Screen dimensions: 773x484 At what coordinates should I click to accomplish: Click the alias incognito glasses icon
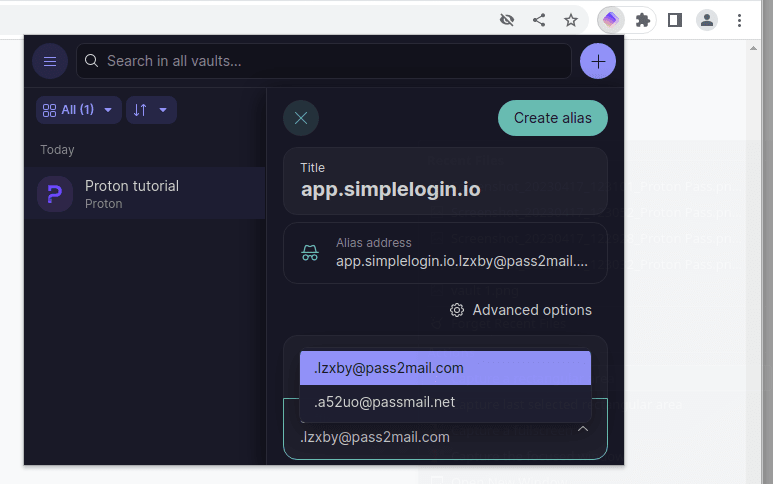pyautogui.click(x=310, y=253)
